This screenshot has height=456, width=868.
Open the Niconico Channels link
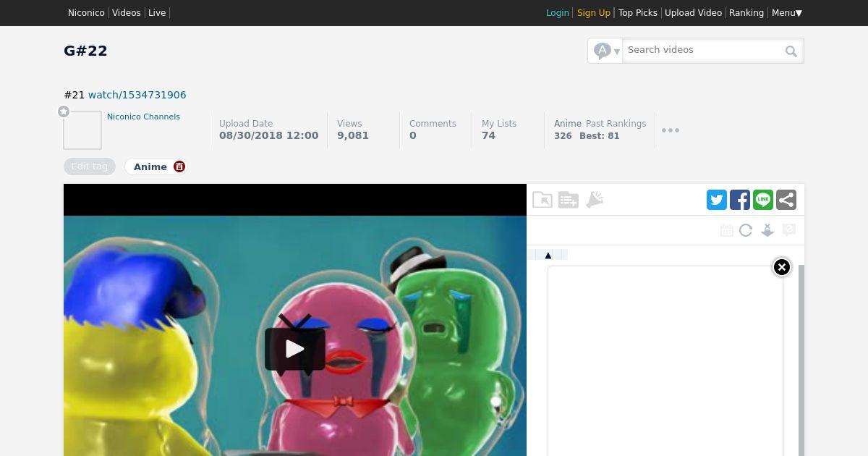(143, 117)
